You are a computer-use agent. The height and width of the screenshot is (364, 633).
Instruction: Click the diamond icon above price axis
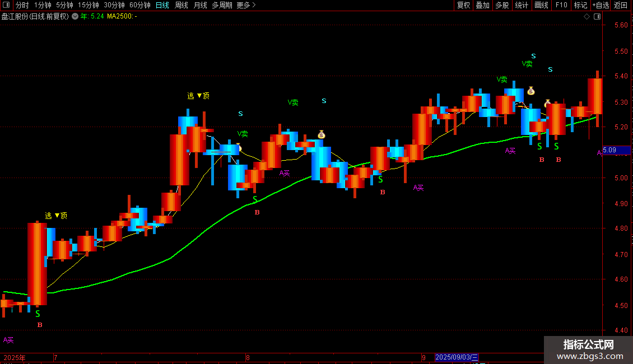pyautogui.click(x=587, y=17)
